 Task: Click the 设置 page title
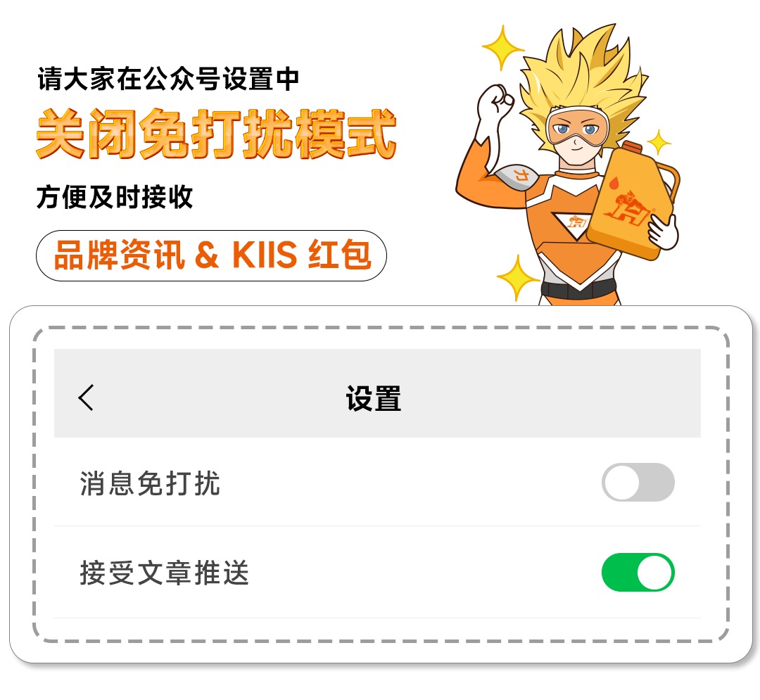pyautogui.click(x=373, y=398)
